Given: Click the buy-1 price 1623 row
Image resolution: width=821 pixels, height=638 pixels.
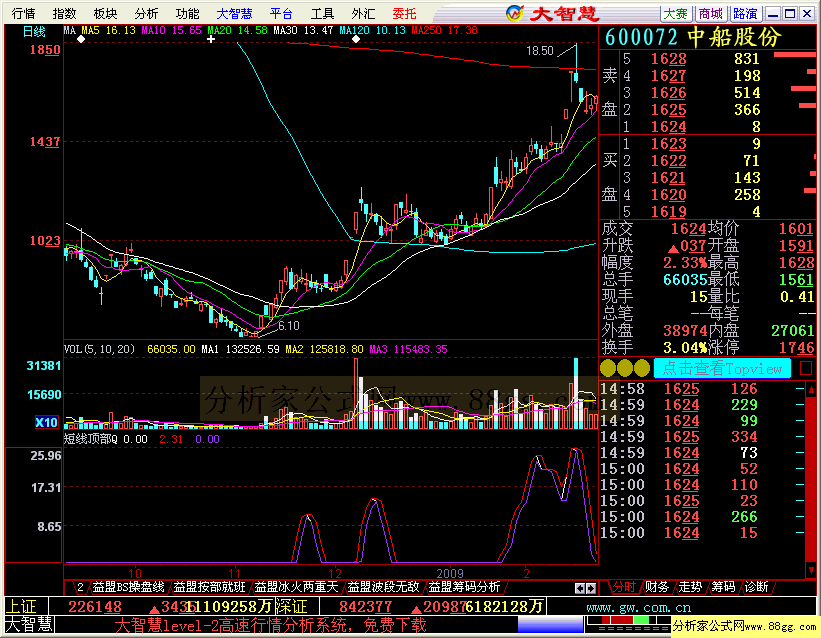Looking at the screenshot, I should click(x=717, y=144).
